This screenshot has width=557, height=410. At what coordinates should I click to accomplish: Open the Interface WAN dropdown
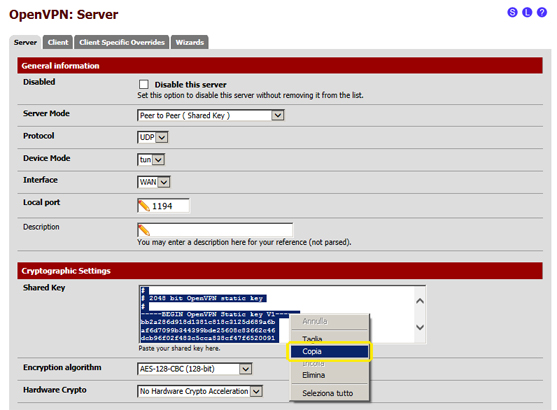[x=154, y=182]
